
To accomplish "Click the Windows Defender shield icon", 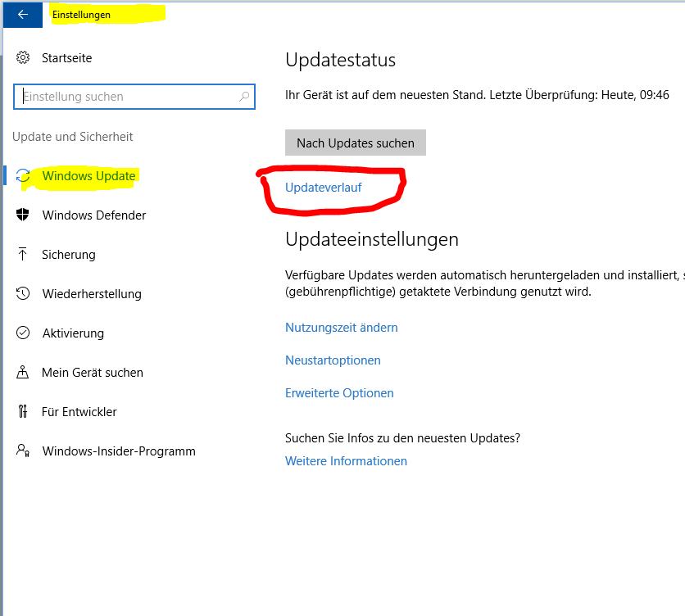I will pyautogui.click(x=23, y=215).
